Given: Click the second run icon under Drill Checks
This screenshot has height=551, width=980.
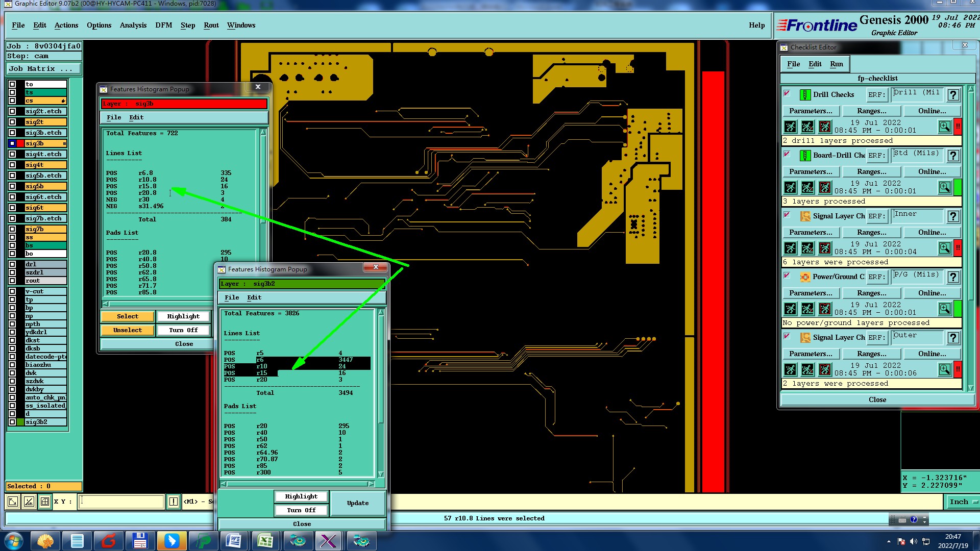Looking at the screenshot, I should coord(807,127).
